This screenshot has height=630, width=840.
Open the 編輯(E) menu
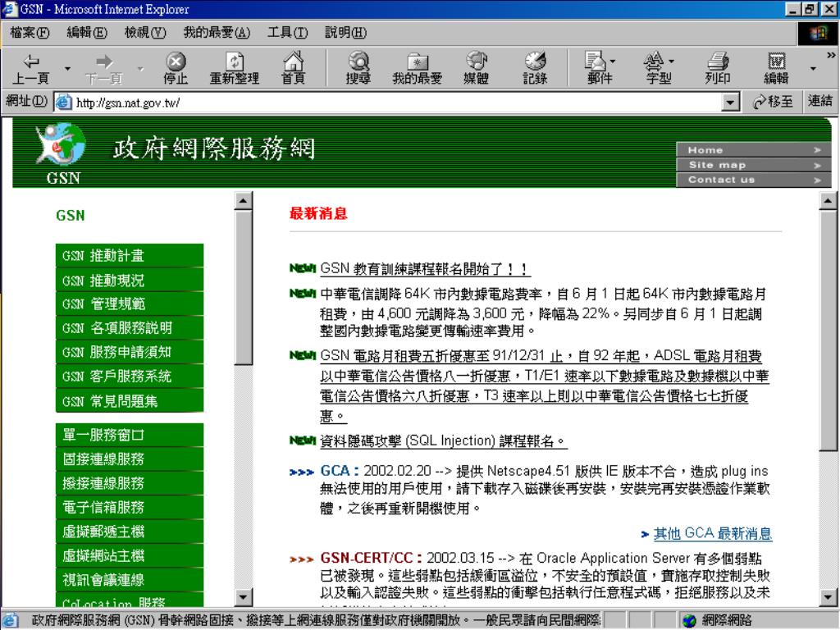tap(87, 33)
